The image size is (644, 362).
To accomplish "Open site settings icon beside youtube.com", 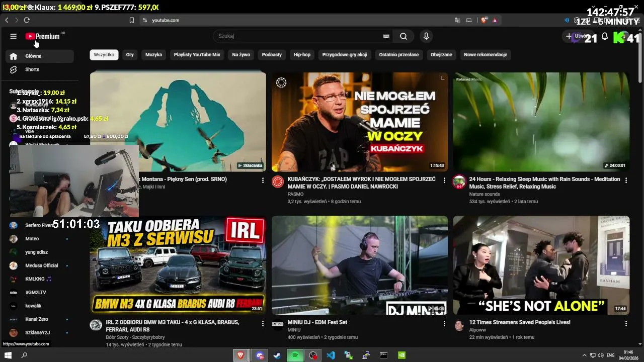I will click(144, 20).
